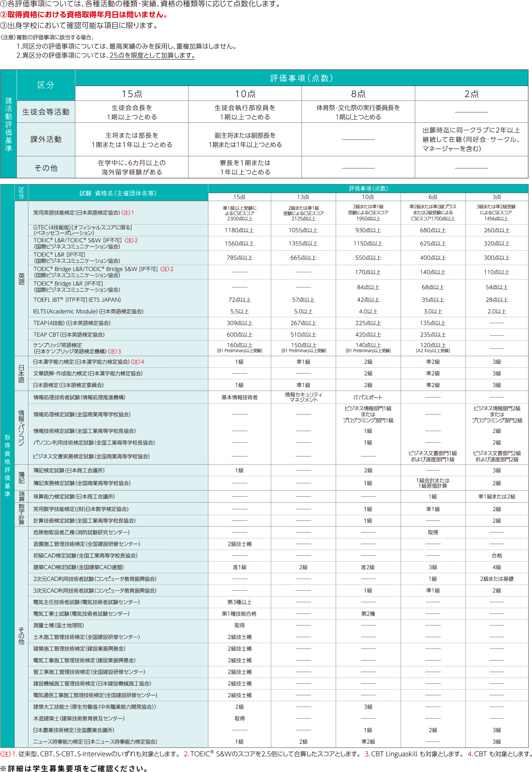
Task: Select the cell 'ITパスポート'
Action: point(368,397)
